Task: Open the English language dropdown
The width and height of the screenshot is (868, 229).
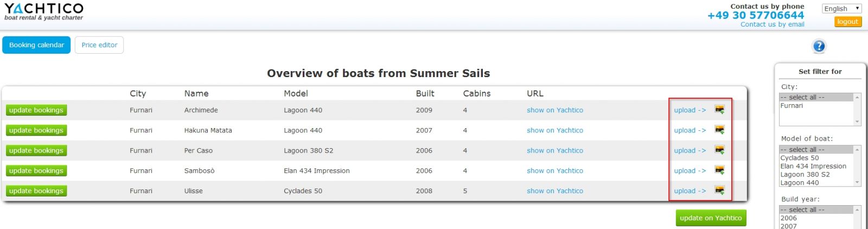Action: tap(841, 9)
